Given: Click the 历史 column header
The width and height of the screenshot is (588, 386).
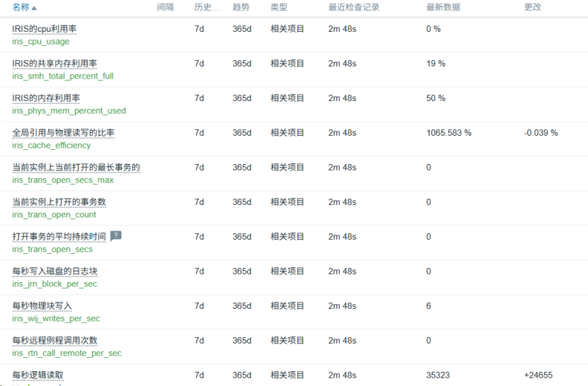Looking at the screenshot, I should [207, 7].
